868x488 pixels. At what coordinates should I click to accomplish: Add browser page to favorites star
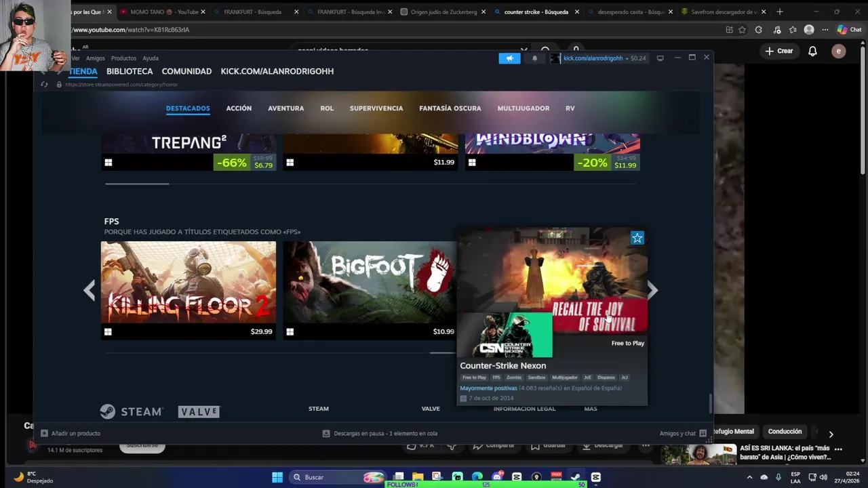click(x=742, y=30)
